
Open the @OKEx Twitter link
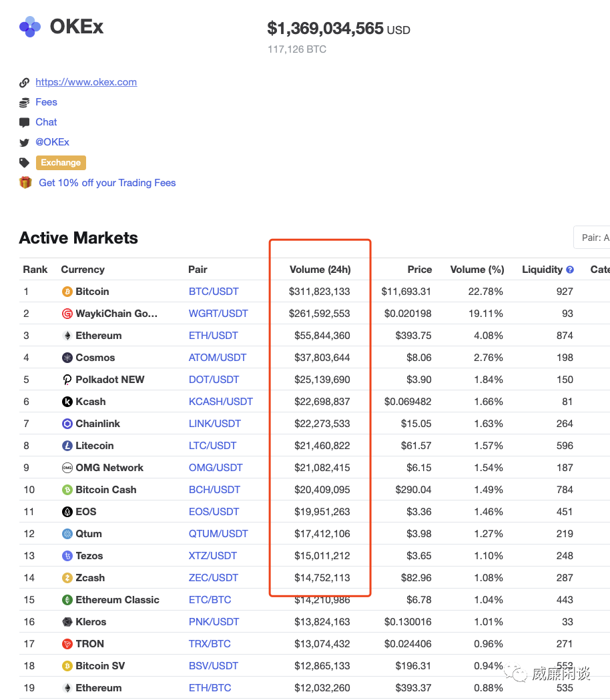tap(52, 142)
